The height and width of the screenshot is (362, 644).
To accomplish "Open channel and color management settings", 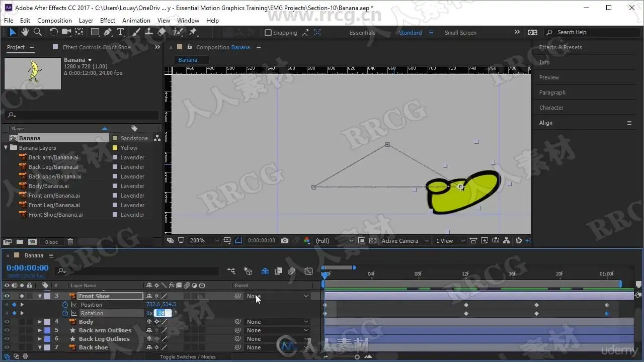I will coord(307,241).
